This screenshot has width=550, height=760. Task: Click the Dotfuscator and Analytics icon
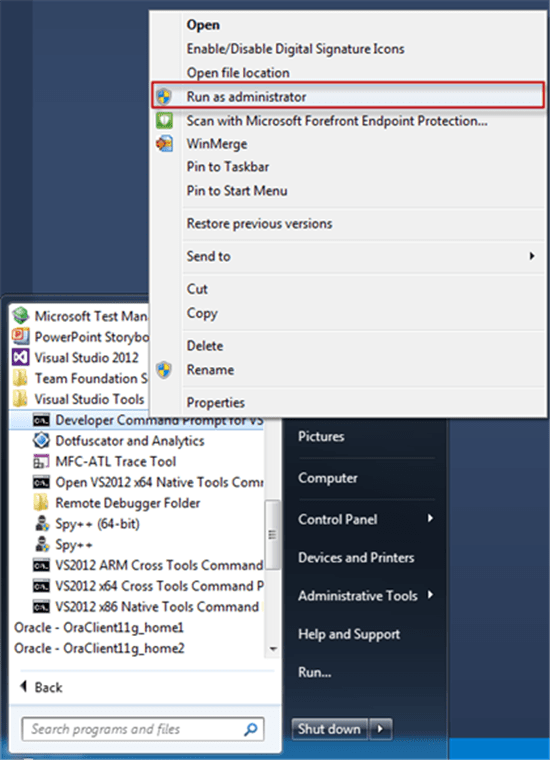41,441
